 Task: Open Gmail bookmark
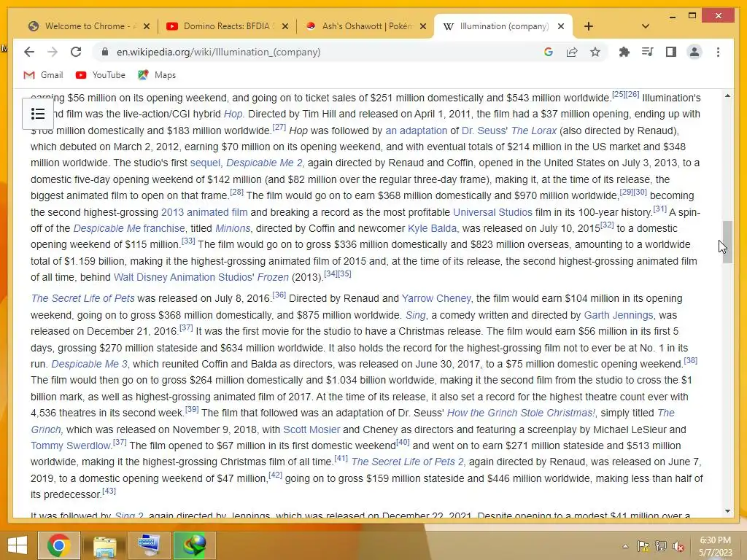[x=43, y=75]
